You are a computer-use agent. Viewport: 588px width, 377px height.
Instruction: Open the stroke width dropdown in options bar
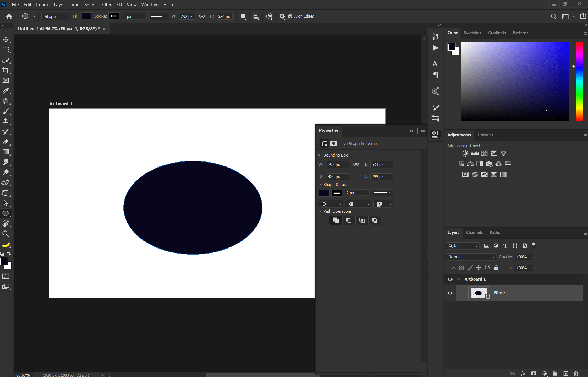pyautogui.click(x=144, y=16)
